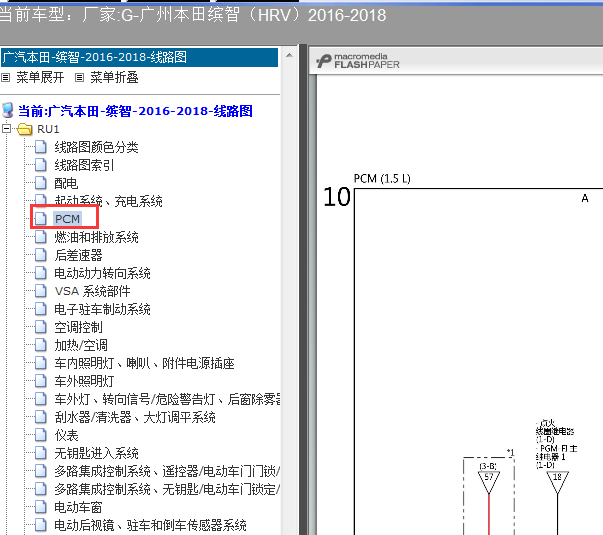The image size is (603, 535).
Task: Click connector 18 triangle in diagram
Action: tap(557, 482)
